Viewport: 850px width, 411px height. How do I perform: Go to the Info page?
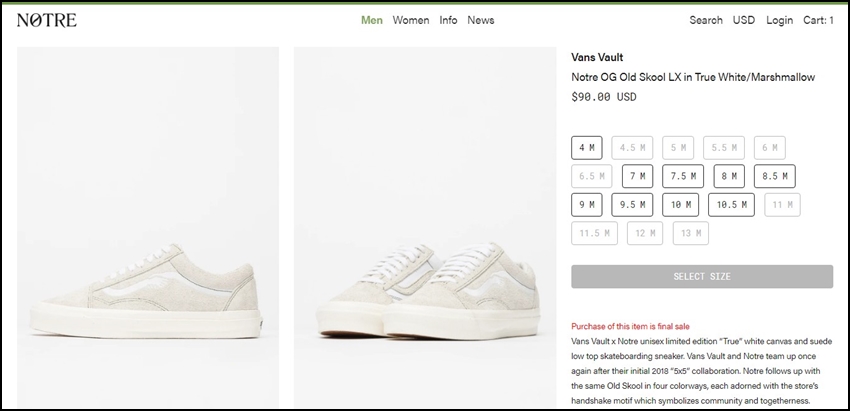coord(448,20)
